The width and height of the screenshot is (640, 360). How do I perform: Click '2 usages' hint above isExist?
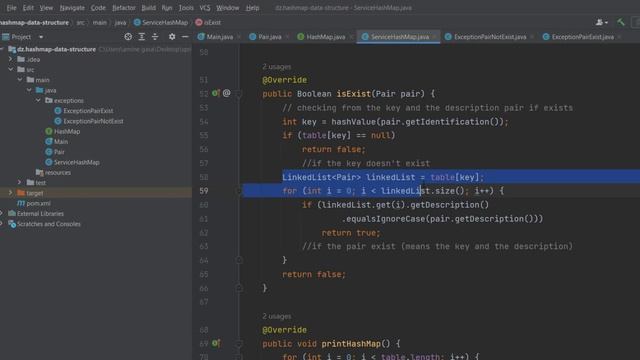click(x=277, y=67)
